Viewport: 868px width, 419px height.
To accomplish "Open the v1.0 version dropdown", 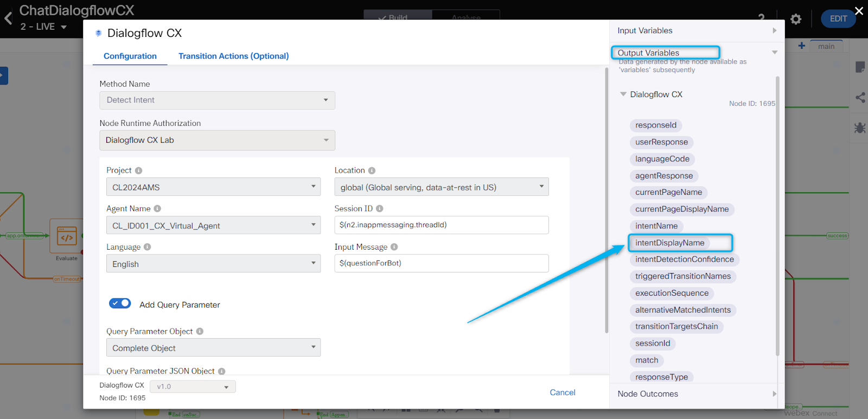I will [x=193, y=386].
